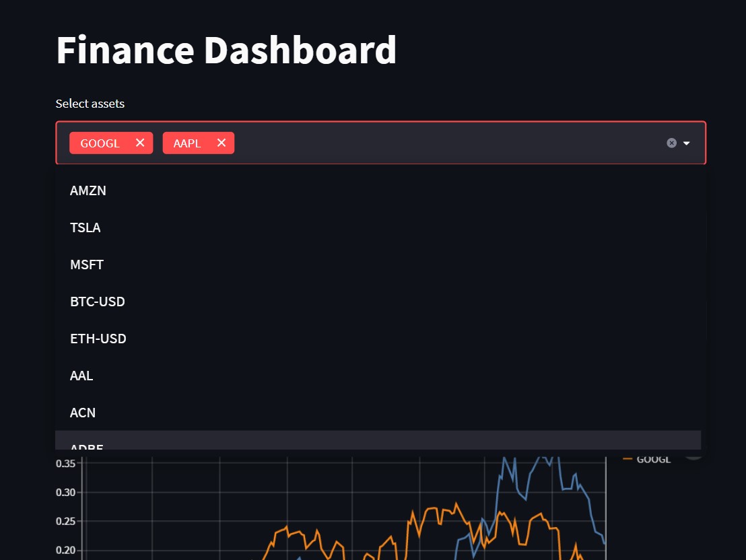Choose the highlighted ADBE option
The height and width of the screenshot is (560, 746).
[x=378, y=440]
